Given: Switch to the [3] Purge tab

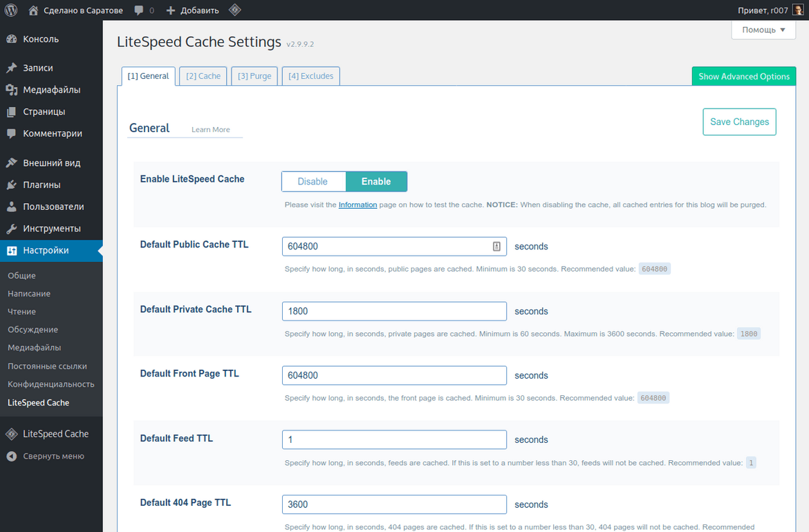Looking at the screenshot, I should 254,76.
